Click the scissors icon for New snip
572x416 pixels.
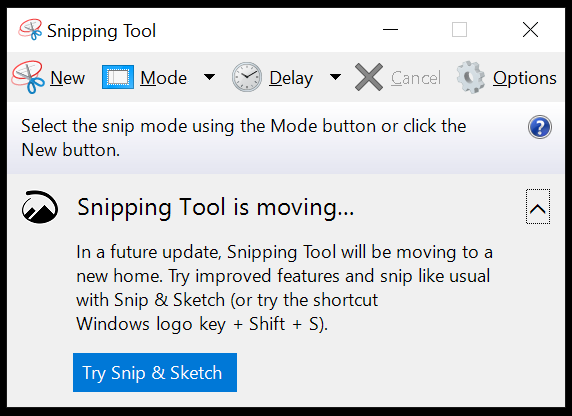pyautogui.click(x=28, y=77)
